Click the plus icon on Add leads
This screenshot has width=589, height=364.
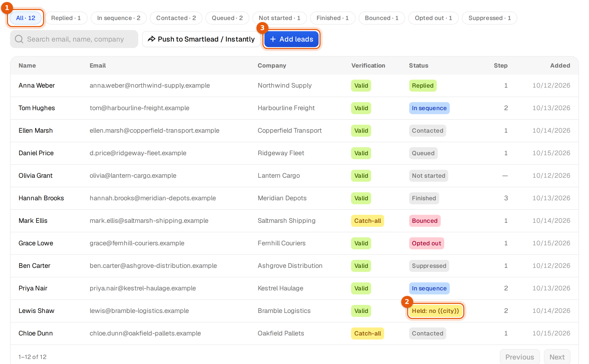273,39
